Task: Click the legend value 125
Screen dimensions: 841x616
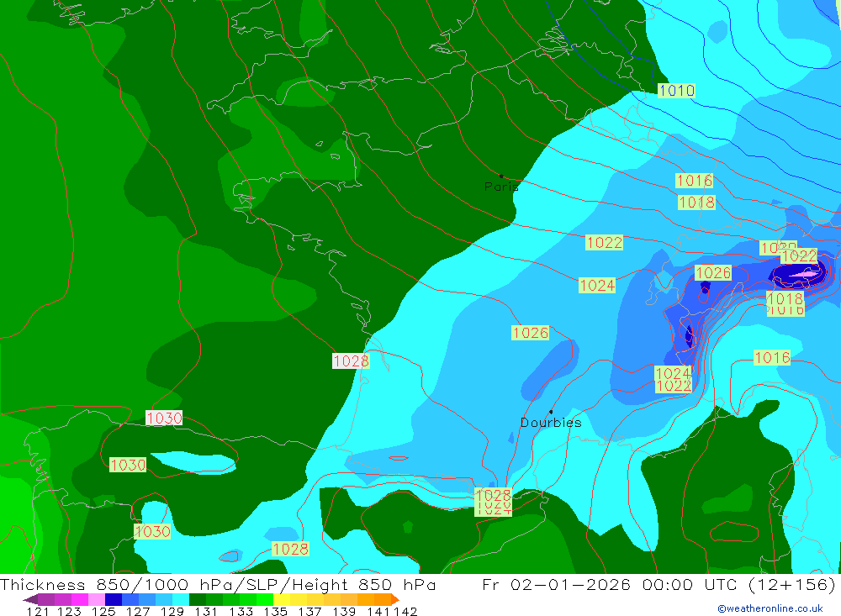Action: click(x=103, y=612)
